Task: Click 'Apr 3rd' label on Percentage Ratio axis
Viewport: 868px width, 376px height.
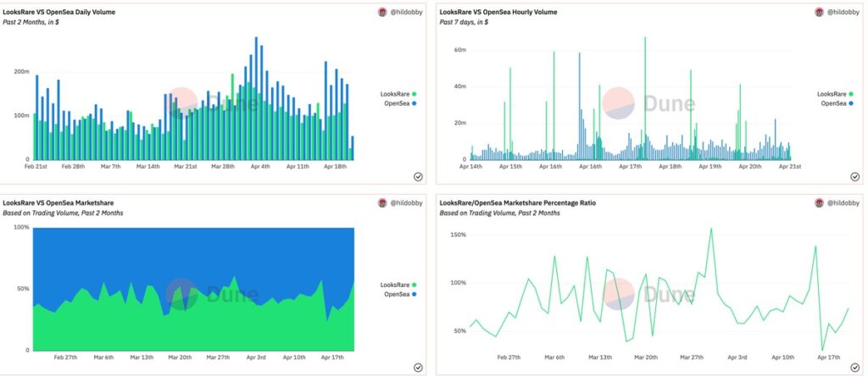Action: [x=737, y=357]
